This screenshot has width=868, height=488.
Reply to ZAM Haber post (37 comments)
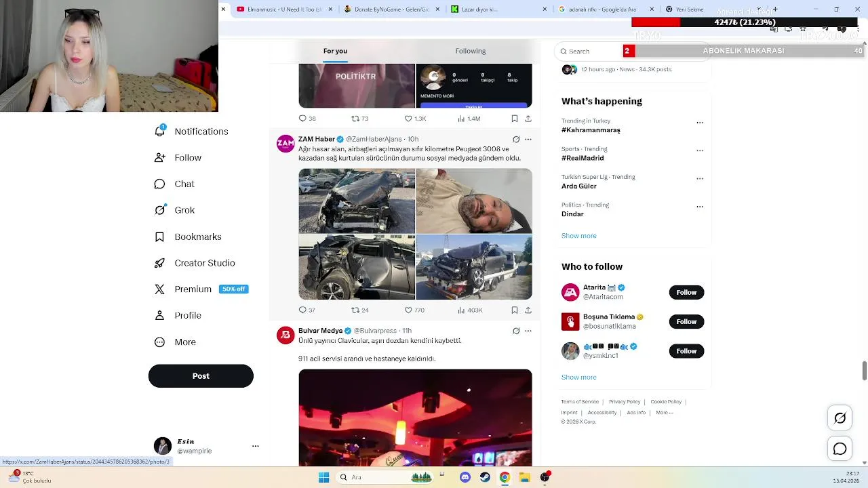point(302,310)
